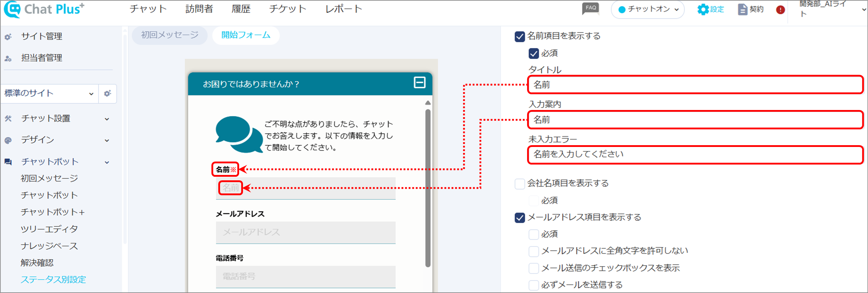Viewport: 868px width, 293px height.
Task: Go to 担当者管理
Action: 41,58
